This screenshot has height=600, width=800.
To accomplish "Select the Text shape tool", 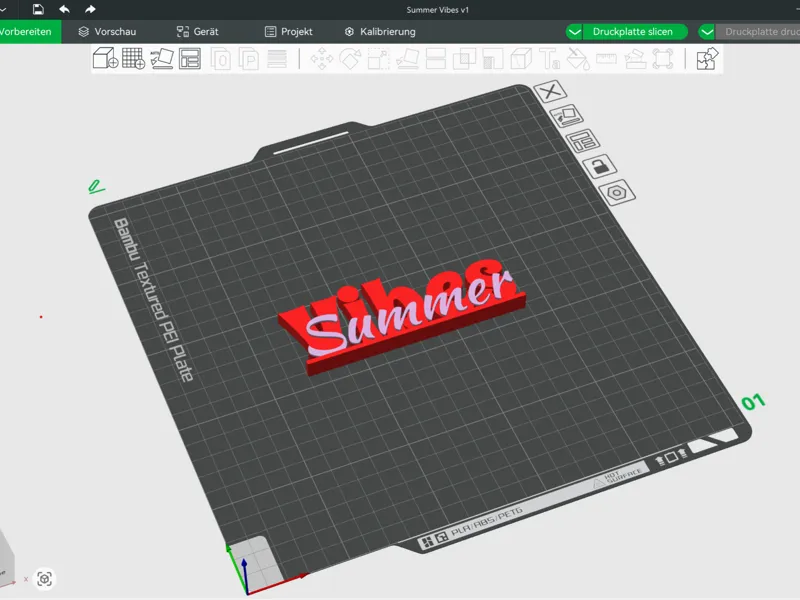I will [x=550, y=59].
